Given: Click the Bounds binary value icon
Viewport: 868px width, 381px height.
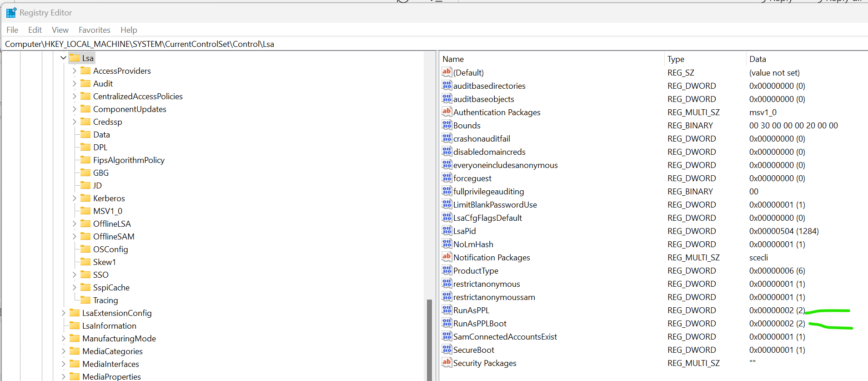Looking at the screenshot, I should pos(447,125).
